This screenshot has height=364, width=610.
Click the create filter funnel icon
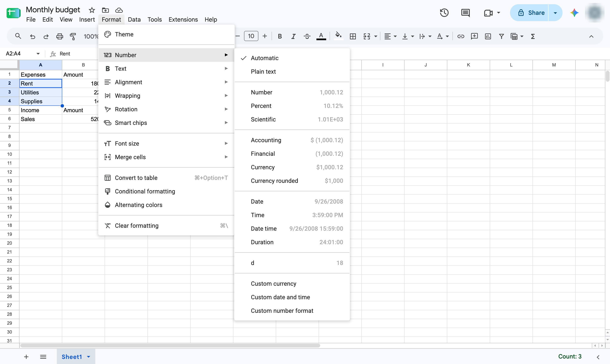tap(501, 37)
